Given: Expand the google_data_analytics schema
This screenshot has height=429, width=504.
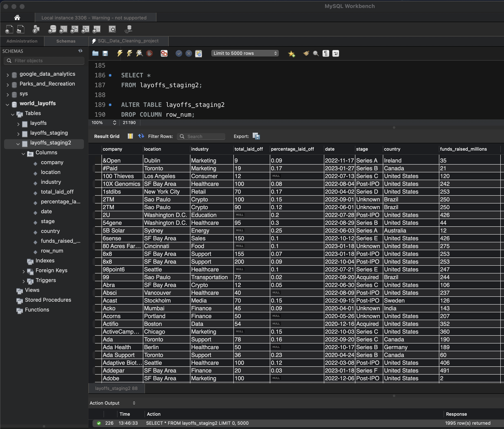Looking at the screenshot, I should [8, 75].
